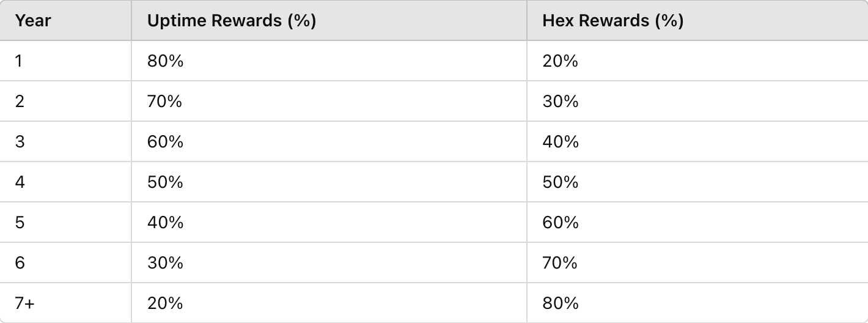Click Year 1's 80% Uptime Rewards value
The height and width of the screenshot is (323, 868).
[165, 61]
